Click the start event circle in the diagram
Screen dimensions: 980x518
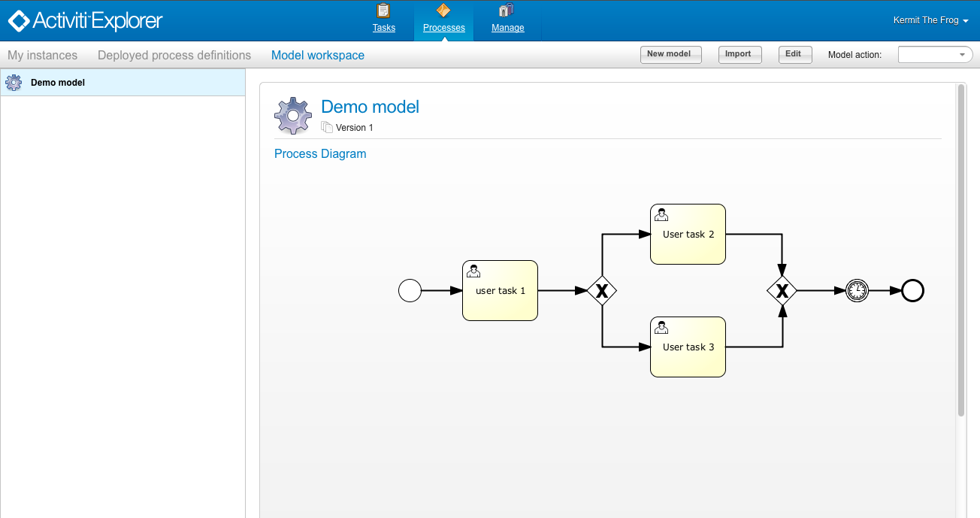click(x=410, y=290)
